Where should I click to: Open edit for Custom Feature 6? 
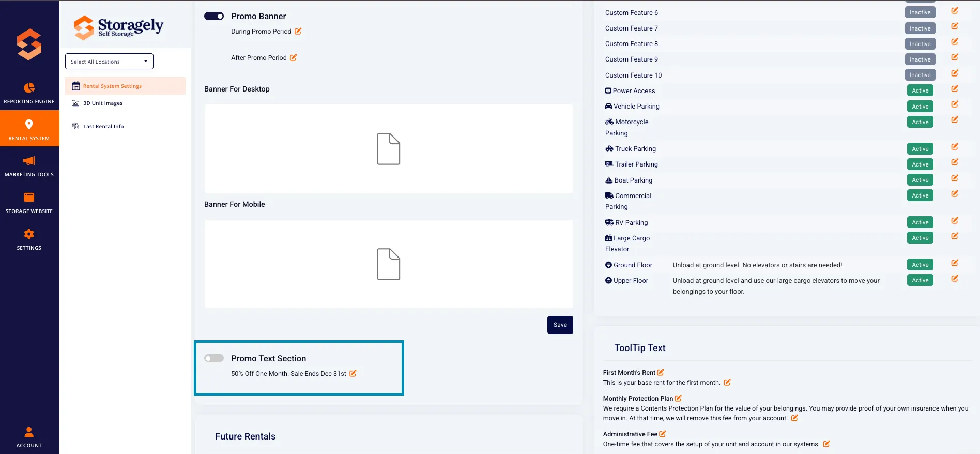click(955, 10)
